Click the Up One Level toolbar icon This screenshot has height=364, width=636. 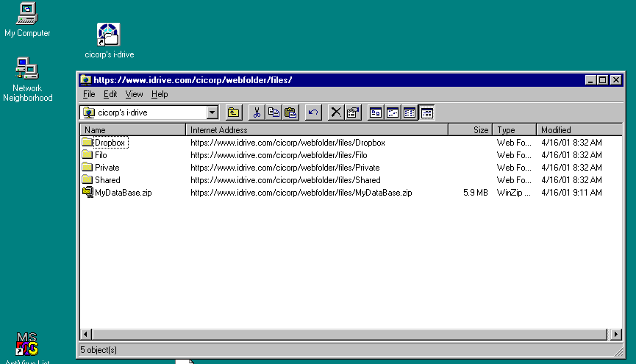point(234,113)
